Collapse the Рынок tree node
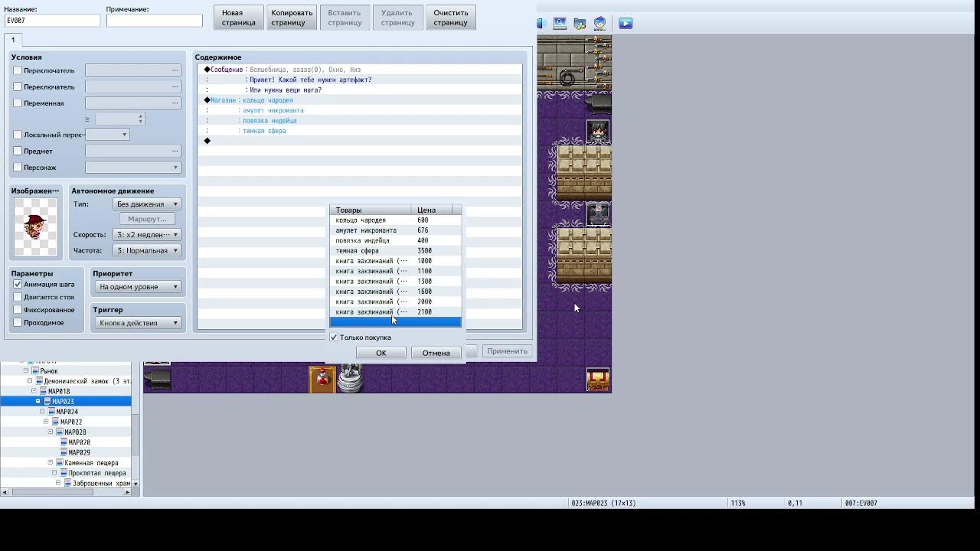Screen dimensions: 980x551 (26, 371)
